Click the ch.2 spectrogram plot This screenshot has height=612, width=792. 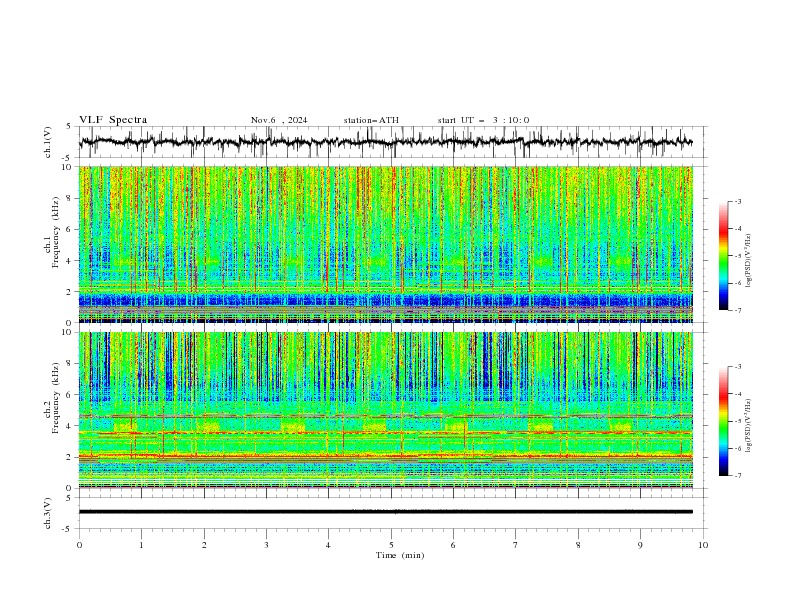386,410
